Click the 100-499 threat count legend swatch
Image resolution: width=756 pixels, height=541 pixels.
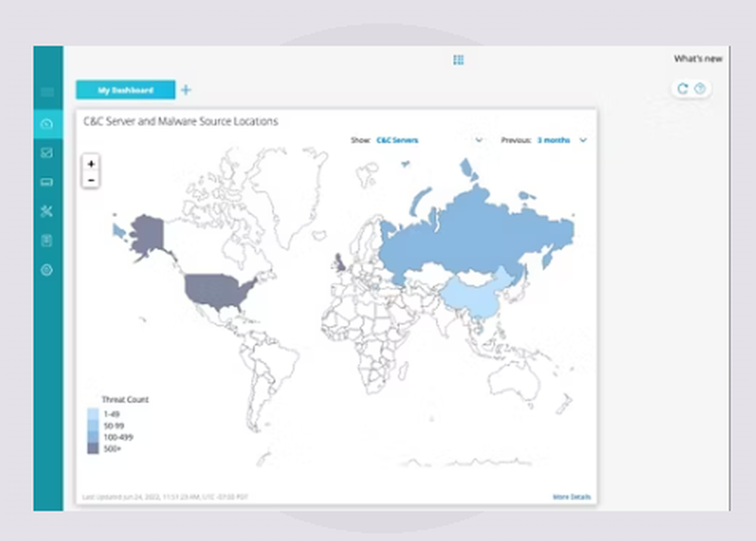pos(93,437)
